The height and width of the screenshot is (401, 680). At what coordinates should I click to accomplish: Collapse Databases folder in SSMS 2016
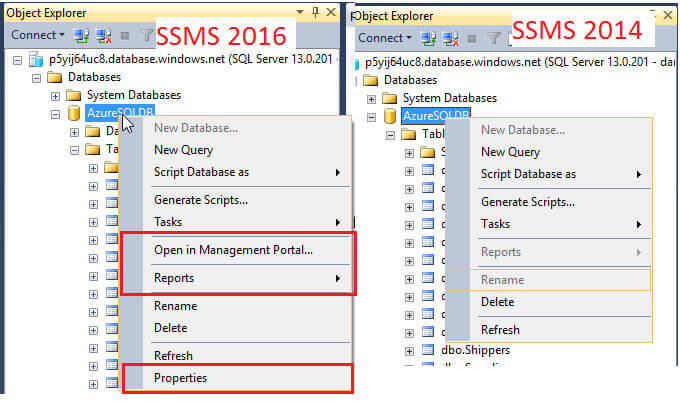click(36, 78)
